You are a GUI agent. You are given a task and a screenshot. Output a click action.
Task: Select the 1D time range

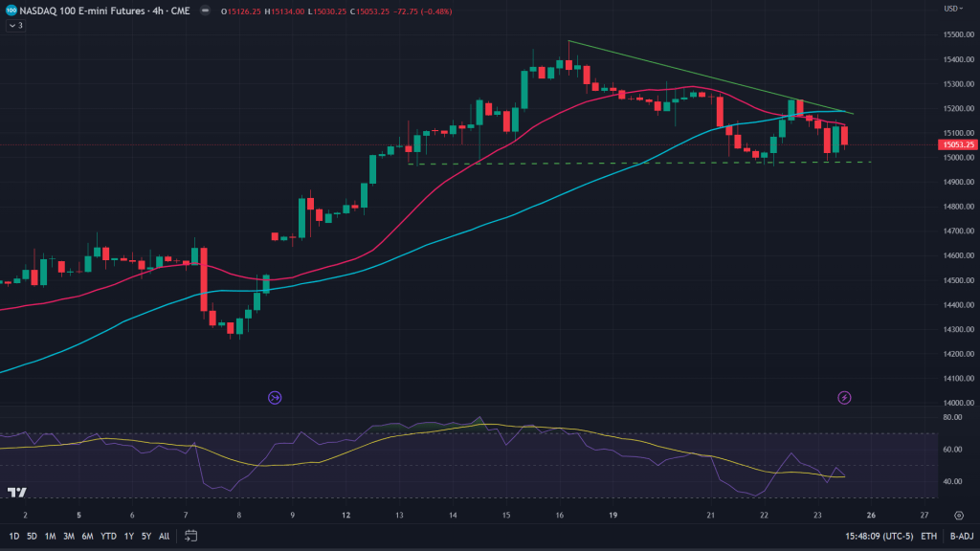point(13,536)
